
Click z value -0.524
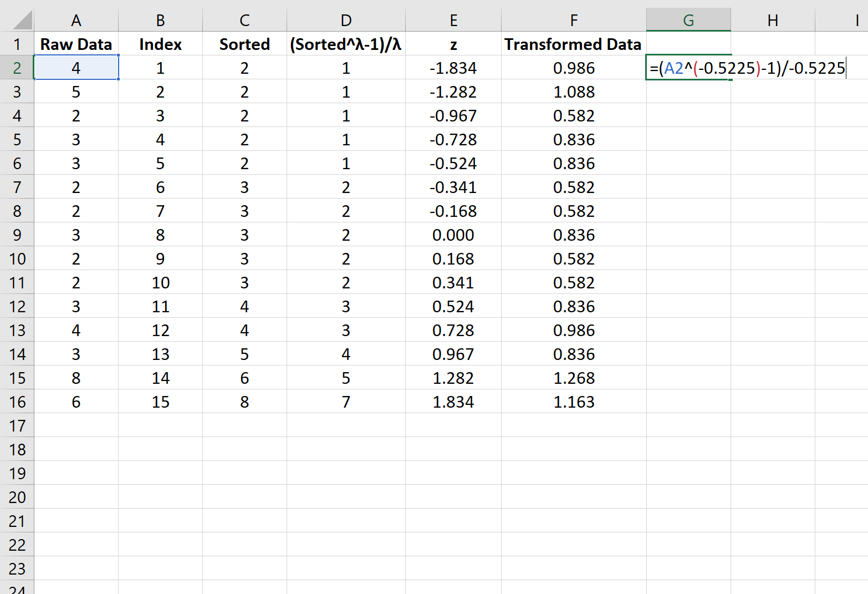[453, 163]
